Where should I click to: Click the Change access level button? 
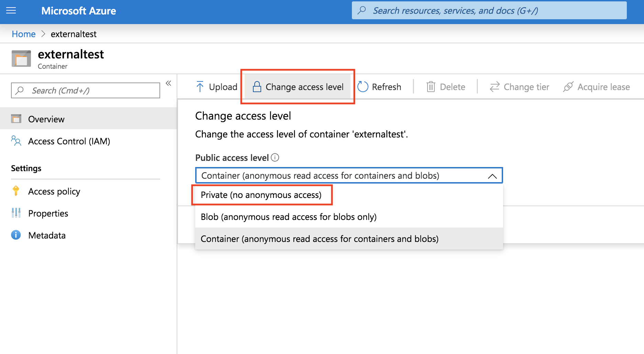pyautogui.click(x=298, y=87)
